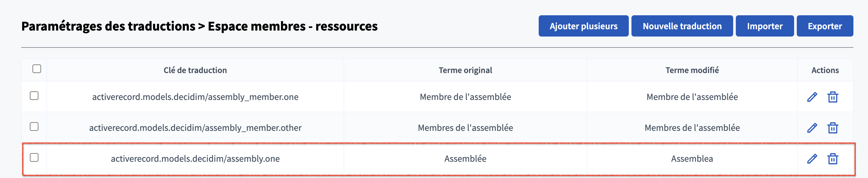The image size is (868, 178).
Task: Tick the assembly.one row checkbox
Action: [x=34, y=157]
